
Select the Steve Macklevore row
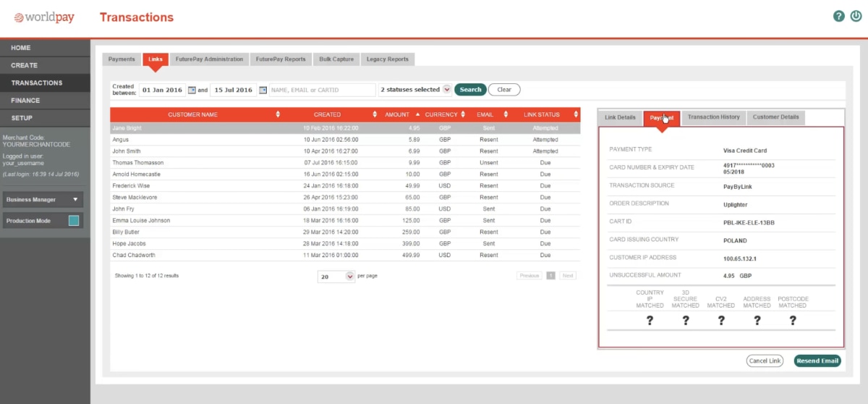[345, 198]
